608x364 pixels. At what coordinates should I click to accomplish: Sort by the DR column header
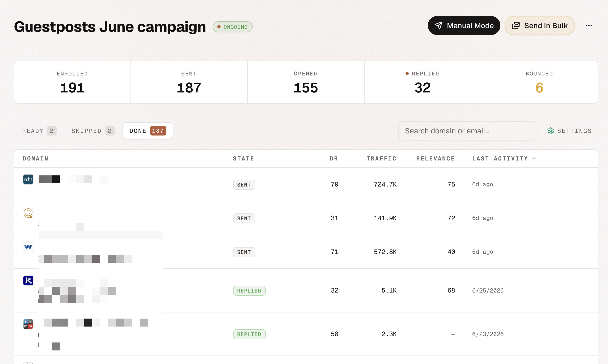click(x=334, y=159)
